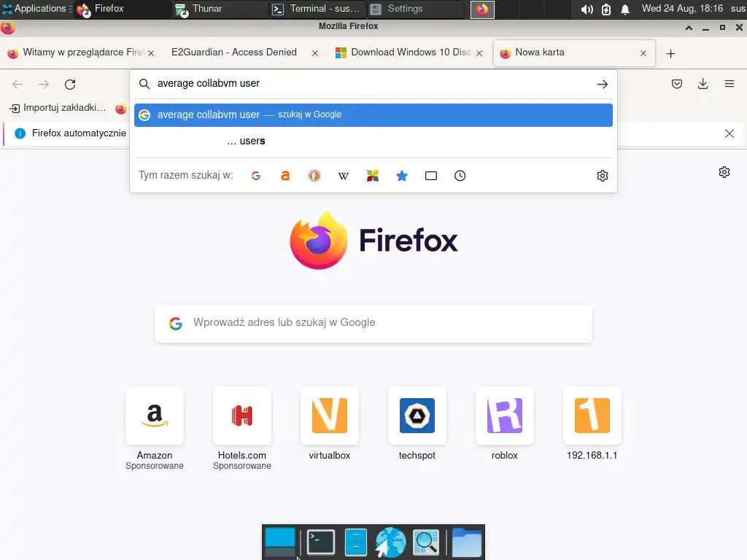Search this time with the colorful squares engine icon

[373, 176]
